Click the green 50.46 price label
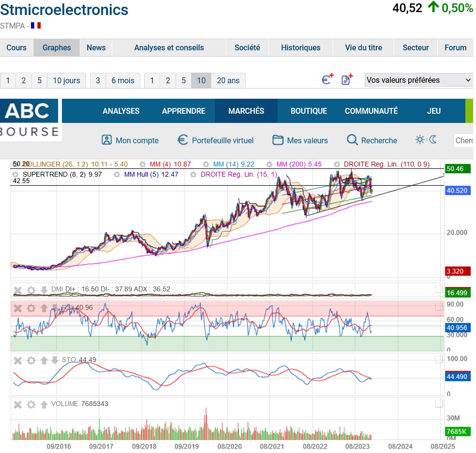476x453 pixels. 458,168
